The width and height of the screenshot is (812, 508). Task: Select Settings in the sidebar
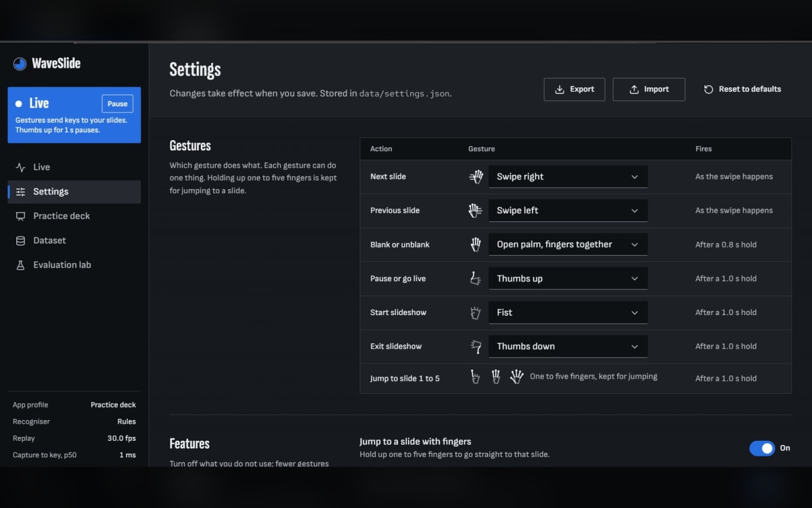74,192
